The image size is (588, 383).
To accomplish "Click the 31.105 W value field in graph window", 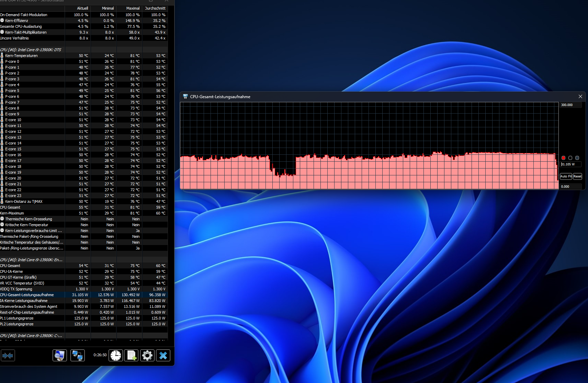I will [x=571, y=164].
